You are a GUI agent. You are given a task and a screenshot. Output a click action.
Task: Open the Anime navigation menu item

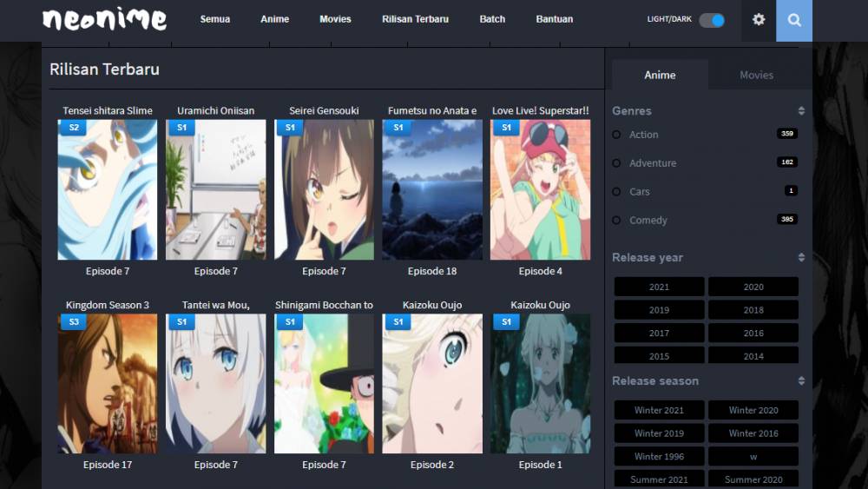click(274, 19)
